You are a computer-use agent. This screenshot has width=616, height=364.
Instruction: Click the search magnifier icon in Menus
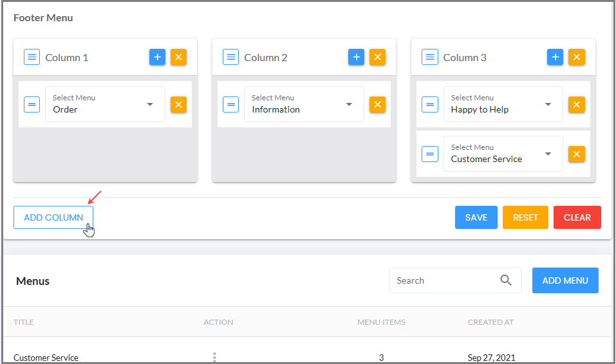(x=505, y=280)
